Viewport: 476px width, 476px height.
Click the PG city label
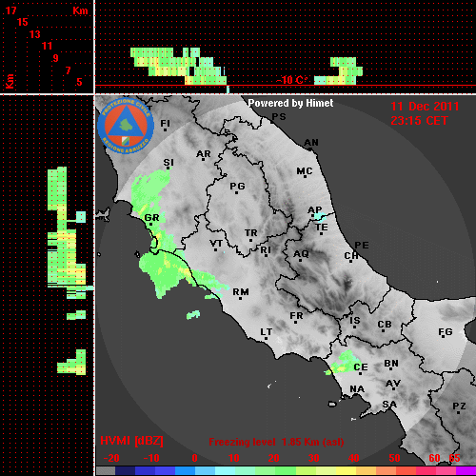pos(237,186)
